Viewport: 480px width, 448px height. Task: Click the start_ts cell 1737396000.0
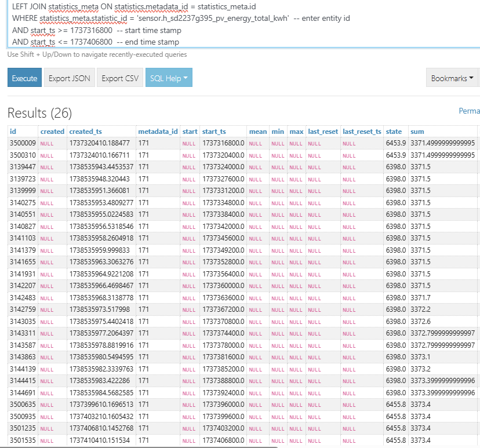coord(223,403)
